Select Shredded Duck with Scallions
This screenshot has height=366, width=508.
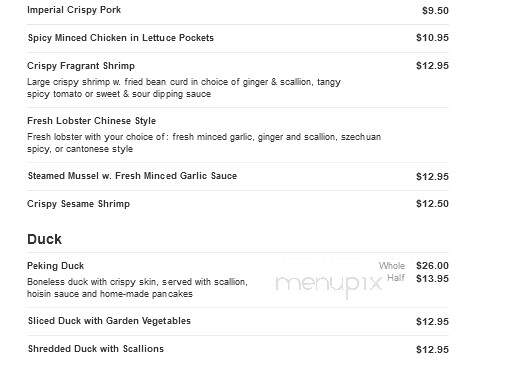pos(96,349)
